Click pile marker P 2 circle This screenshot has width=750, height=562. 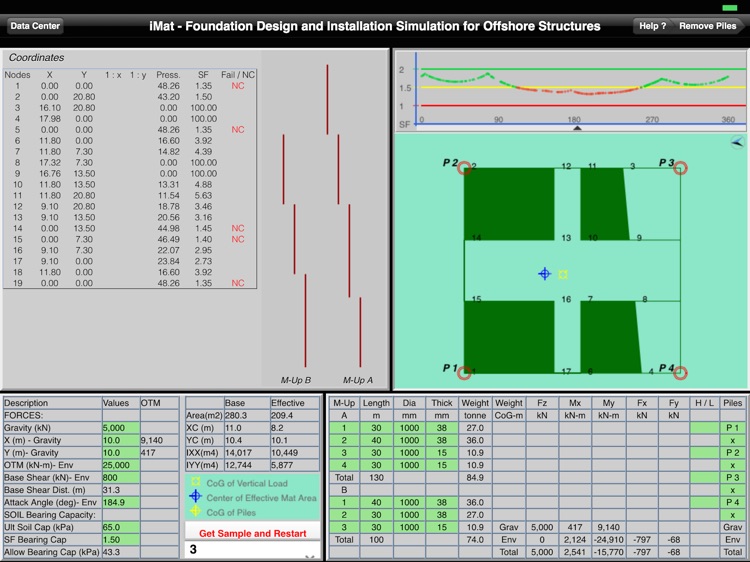[x=464, y=168]
